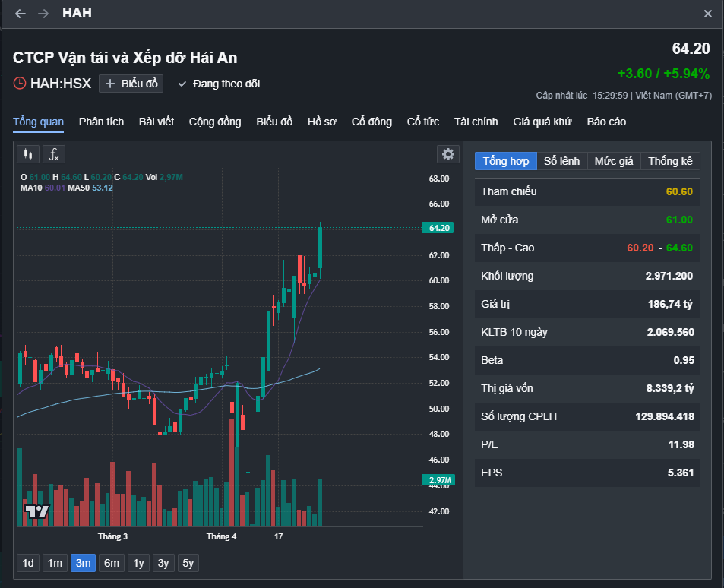The image size is (724, 588).
Task: Click the forward arrow navigation icon
Action: click(43, 14)
